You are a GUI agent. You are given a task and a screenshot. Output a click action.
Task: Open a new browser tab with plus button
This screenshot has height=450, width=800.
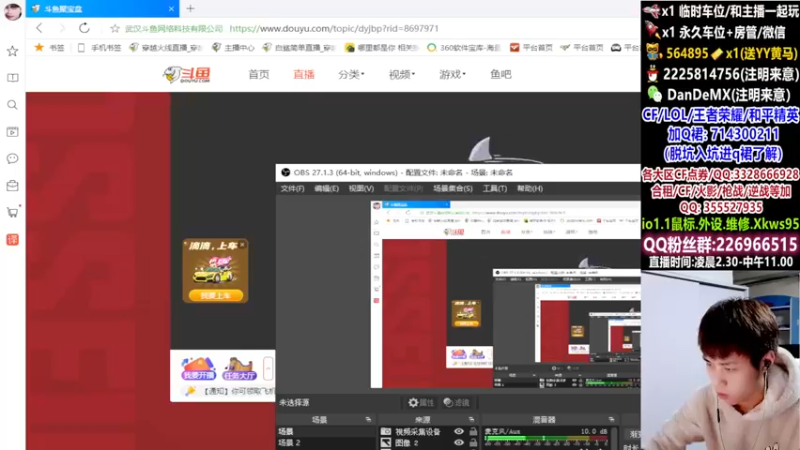coord(190,9)
